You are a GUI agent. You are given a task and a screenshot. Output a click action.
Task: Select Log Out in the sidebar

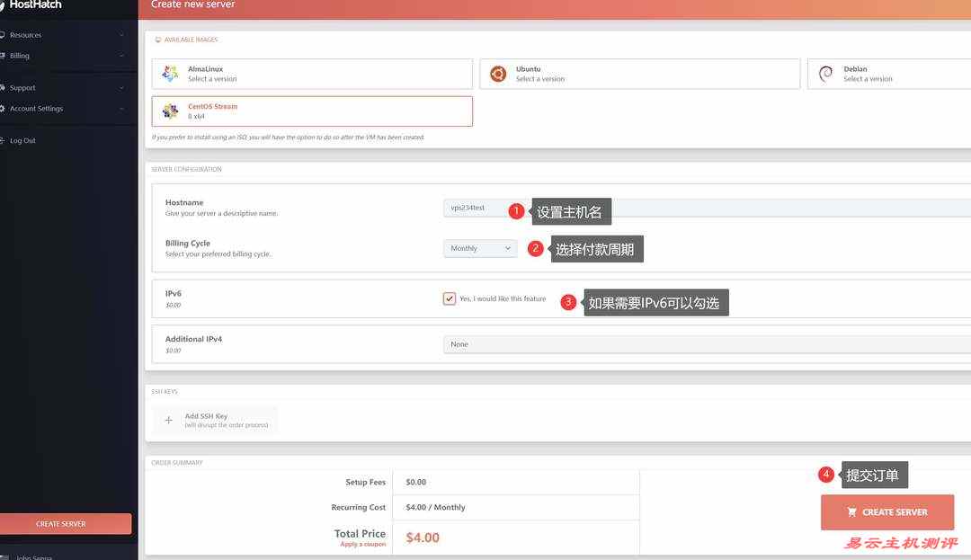click(22, 141)
